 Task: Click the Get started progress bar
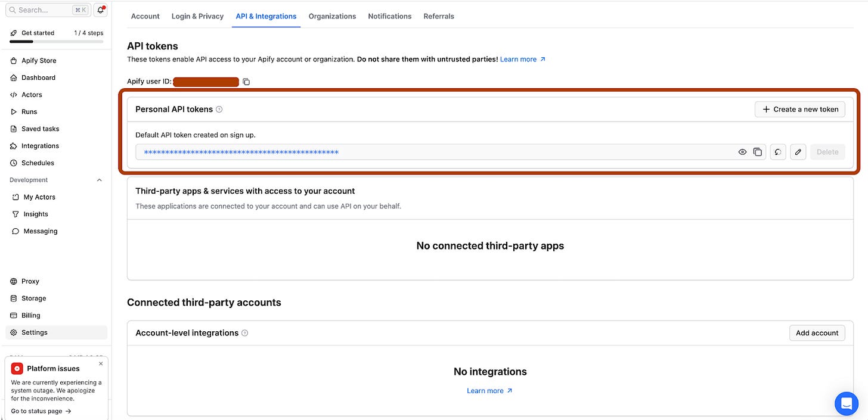coord(57,42)
